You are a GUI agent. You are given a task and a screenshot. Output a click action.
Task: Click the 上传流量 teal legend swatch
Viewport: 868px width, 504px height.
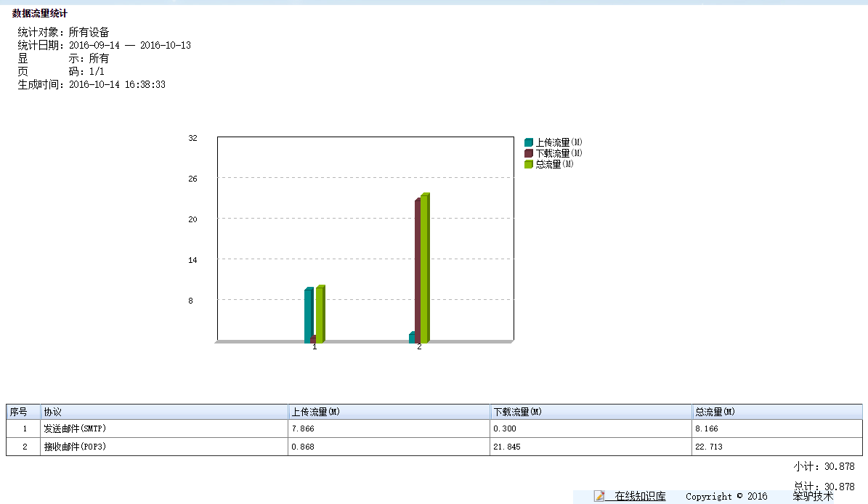tap(529, 142)
